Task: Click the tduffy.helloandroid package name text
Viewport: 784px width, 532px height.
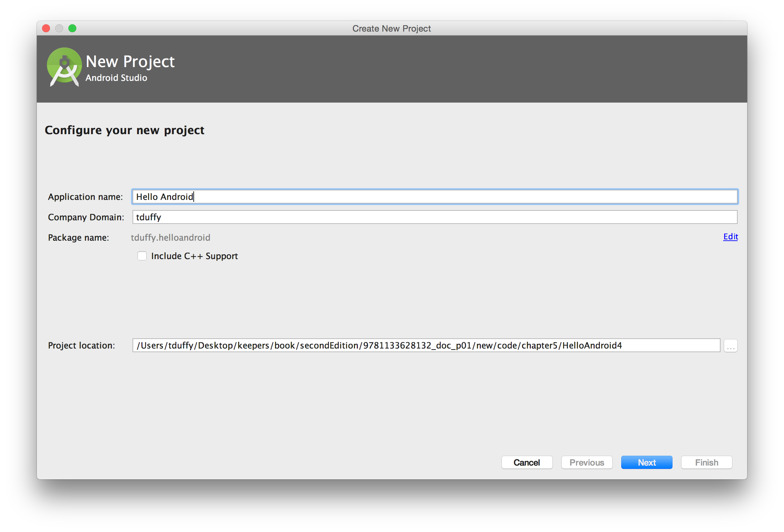Action: pyautogui.click(x=170, y=237)
